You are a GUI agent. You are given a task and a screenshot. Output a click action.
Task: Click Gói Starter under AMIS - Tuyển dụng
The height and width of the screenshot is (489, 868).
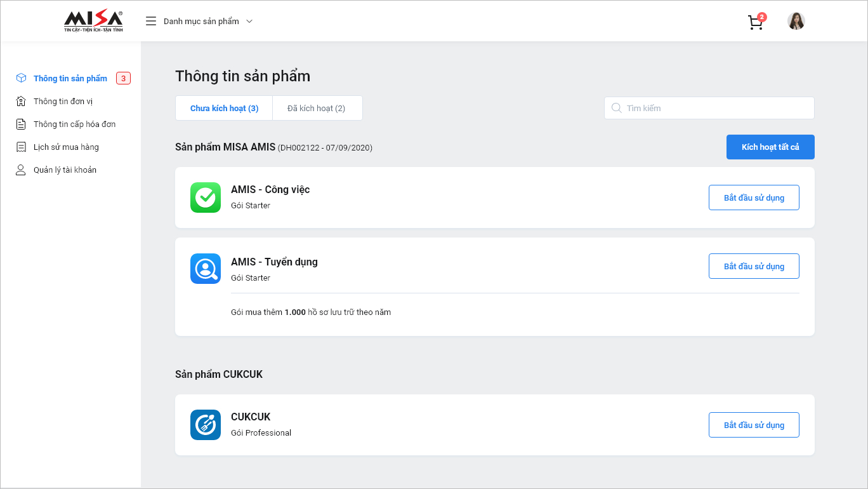click(x=251, y=278)
